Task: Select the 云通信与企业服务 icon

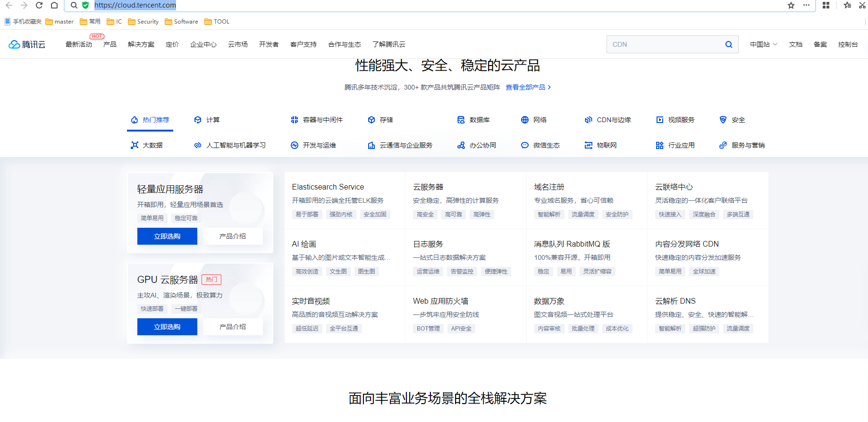Action: point(371,145)
